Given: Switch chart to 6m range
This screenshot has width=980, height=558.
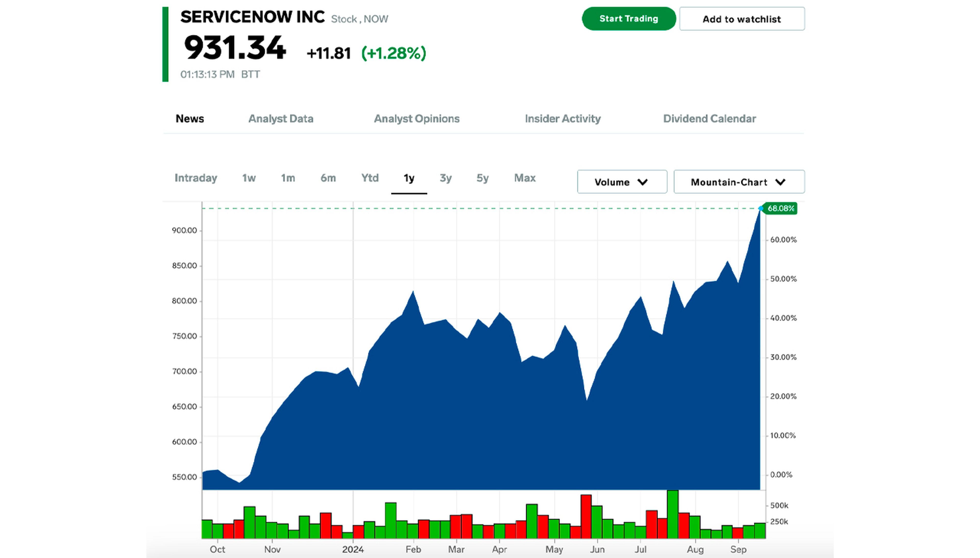Looking at the screenshot, I should click(x=328, y=178).
